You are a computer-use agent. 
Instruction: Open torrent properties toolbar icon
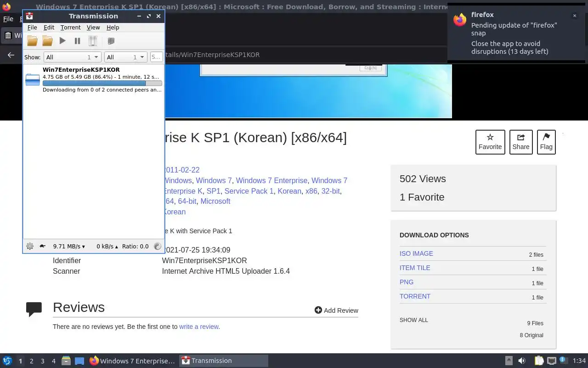pos(111,41)
